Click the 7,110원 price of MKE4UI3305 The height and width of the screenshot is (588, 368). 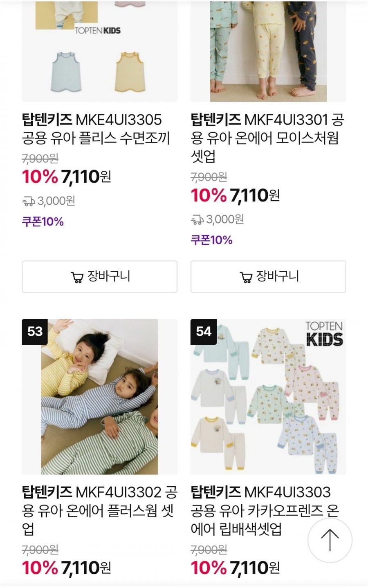pos(86,177)
